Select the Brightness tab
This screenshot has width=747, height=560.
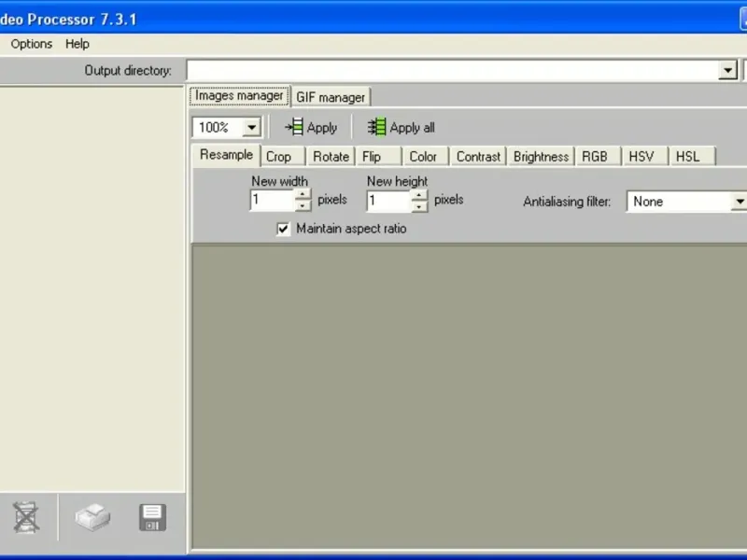[x=542, y=157]
